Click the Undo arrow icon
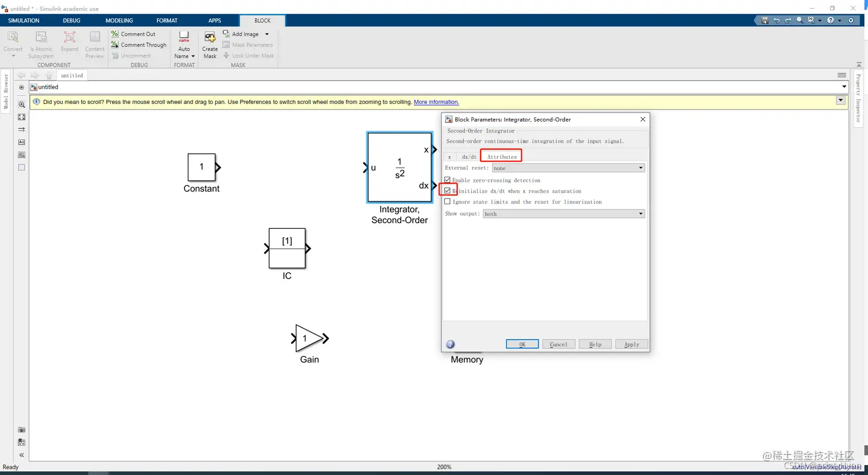 (x=776, y=20)
